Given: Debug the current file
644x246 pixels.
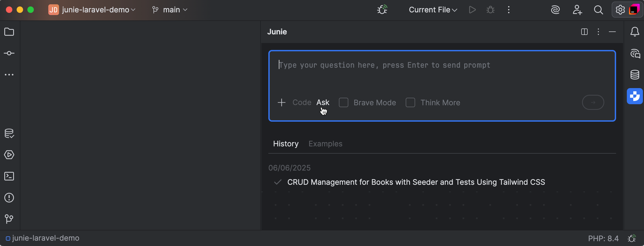Looking at the screenshot, I should 491,10.
